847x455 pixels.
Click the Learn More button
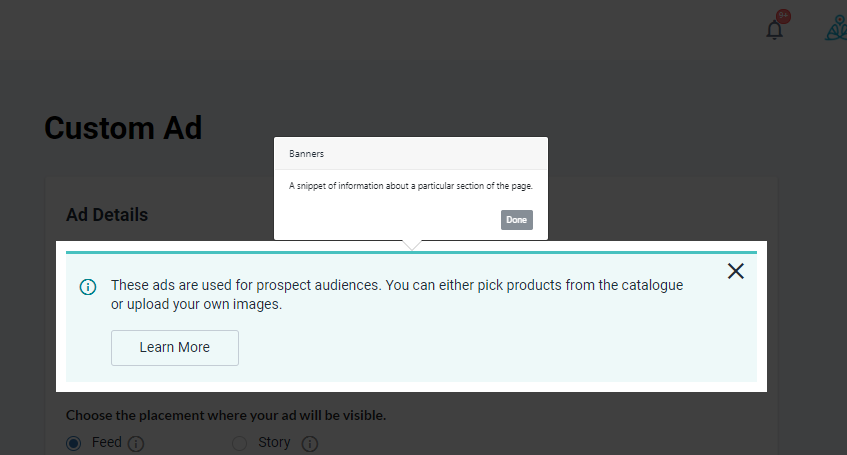175,347
